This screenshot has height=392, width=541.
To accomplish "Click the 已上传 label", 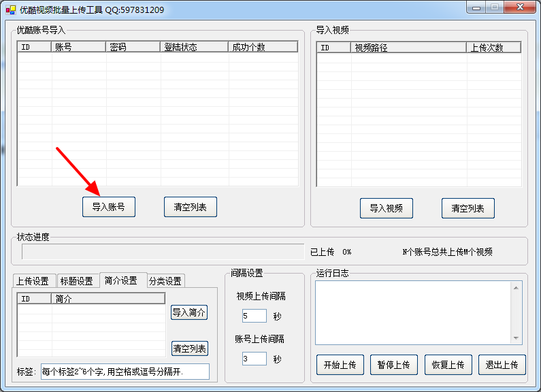I will click(x=323, y=252).
